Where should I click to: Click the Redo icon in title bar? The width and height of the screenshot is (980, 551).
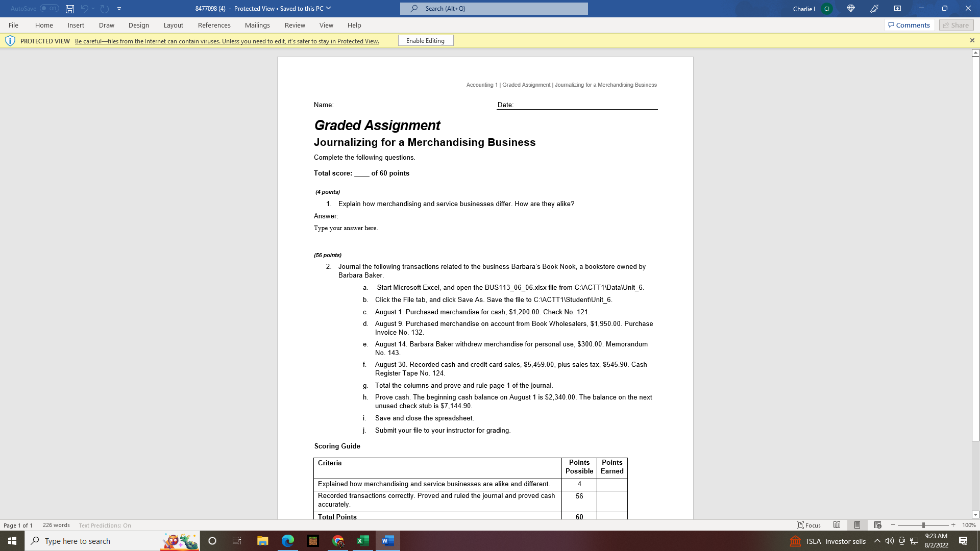[x=105, y=9]
